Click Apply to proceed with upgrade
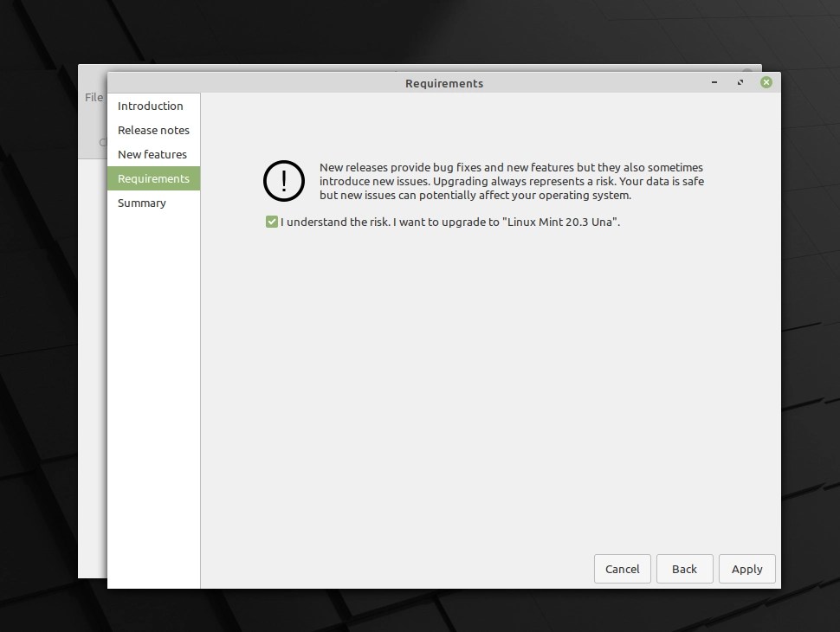 (746, 569)
